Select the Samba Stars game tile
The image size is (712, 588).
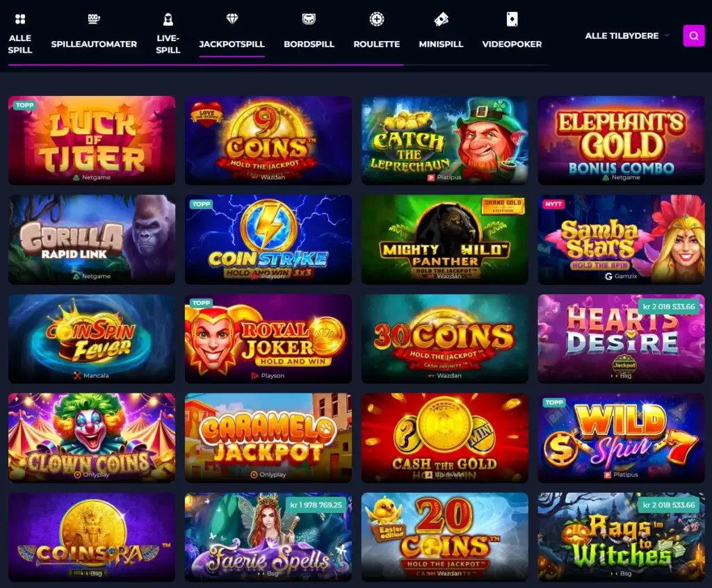(621, 239)
